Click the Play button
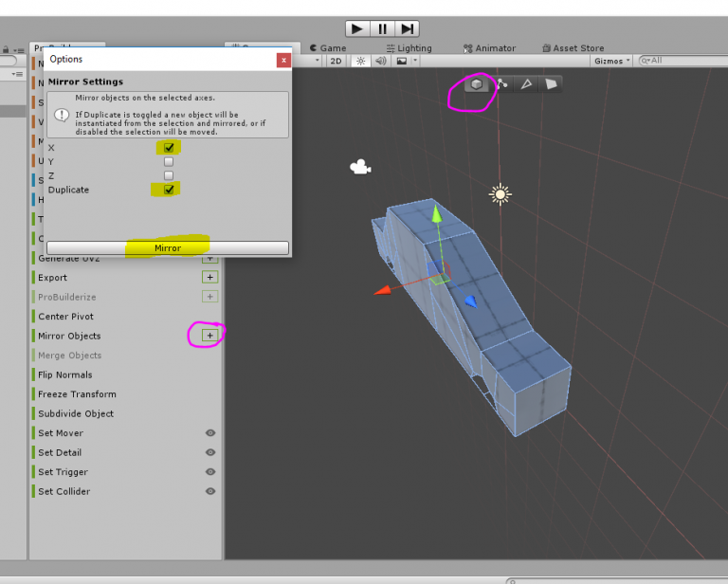The height and width of the screenshot is (584, 728). (x=357, y=28)
